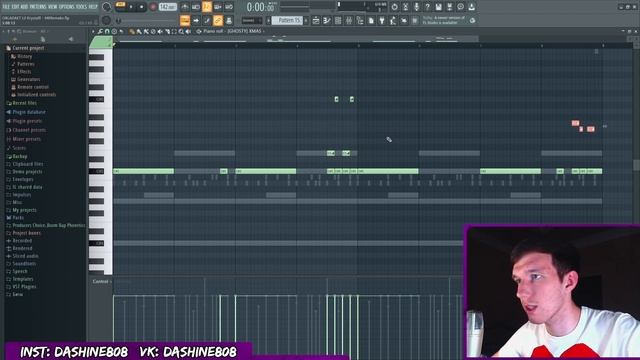Viewport: 640px width, 360px height.
Task: Toggle the PAT/SONG mode switch
Action: [120, 7]
